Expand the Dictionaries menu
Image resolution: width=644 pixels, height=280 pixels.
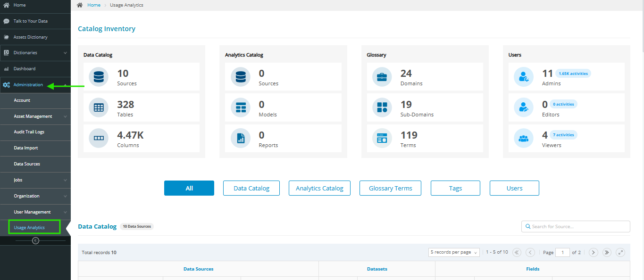(x=65, y=53)
